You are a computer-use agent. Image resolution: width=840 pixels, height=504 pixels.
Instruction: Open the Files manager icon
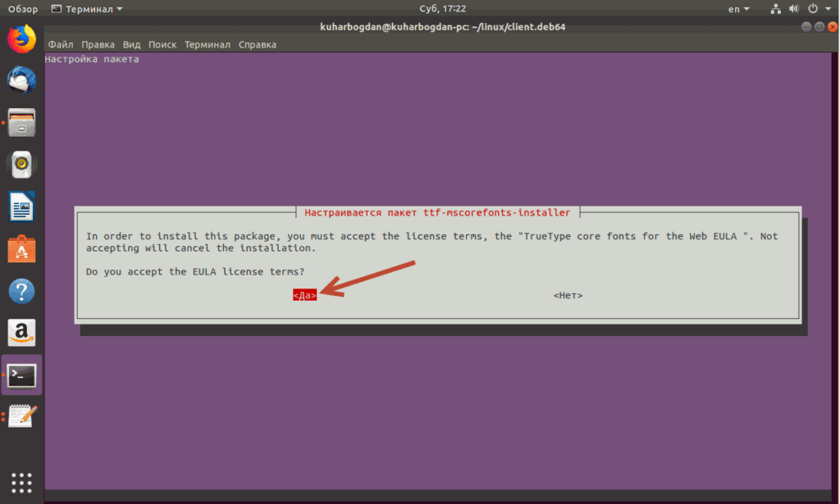click(x=21, y=123)
